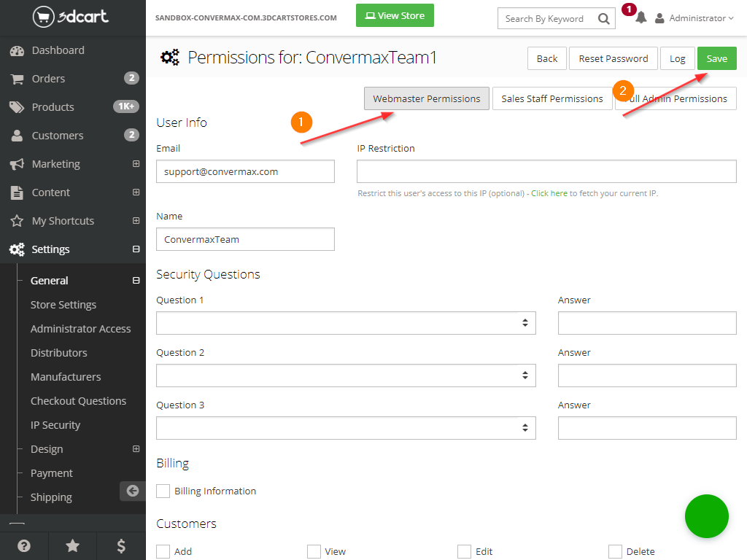This screenshot has height=560, width=747.
Task: Click the 3dcart logo
Action: pos(71,17)
